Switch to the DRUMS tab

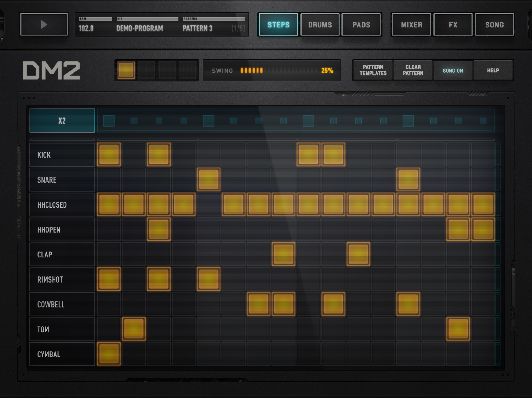[320, 25]
